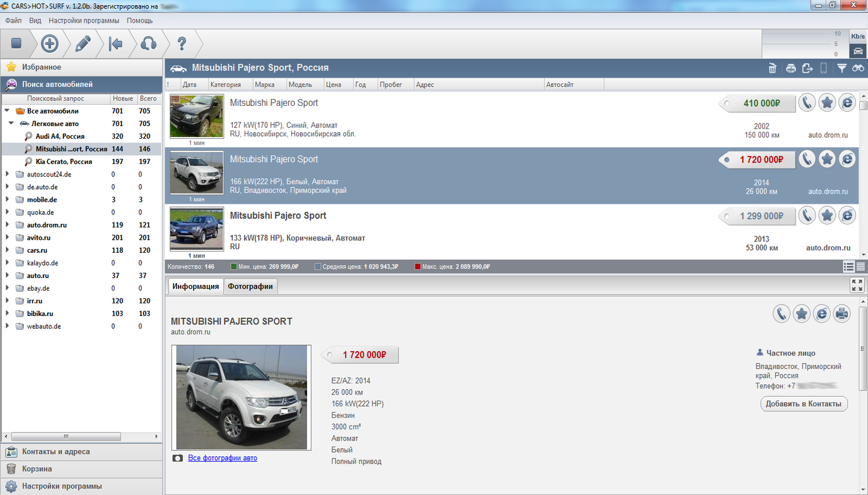The width and height of the screenshot is (868, 495).
Task: Open the Избранное panel
Action: (82, 67)
